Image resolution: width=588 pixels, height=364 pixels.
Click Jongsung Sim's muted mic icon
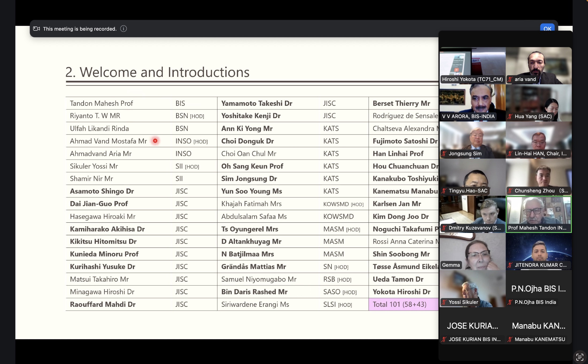pos(444,153)
